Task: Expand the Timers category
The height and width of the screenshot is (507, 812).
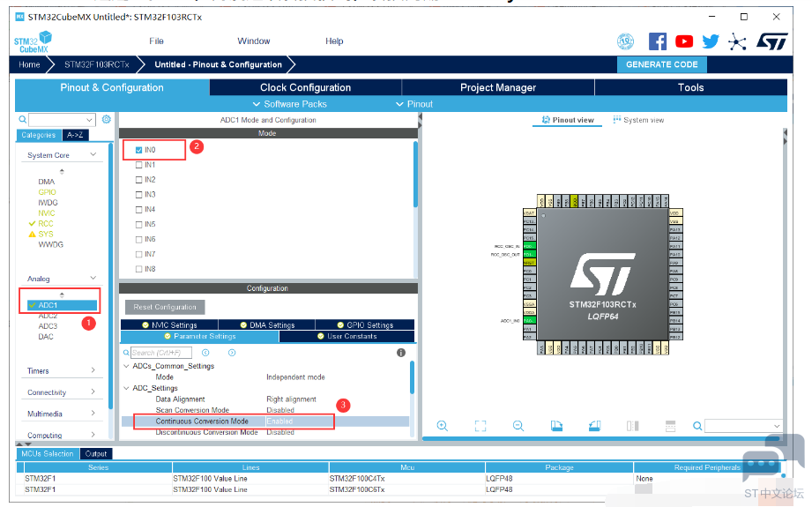Action: pyautogui.click(x=61, y=371)
